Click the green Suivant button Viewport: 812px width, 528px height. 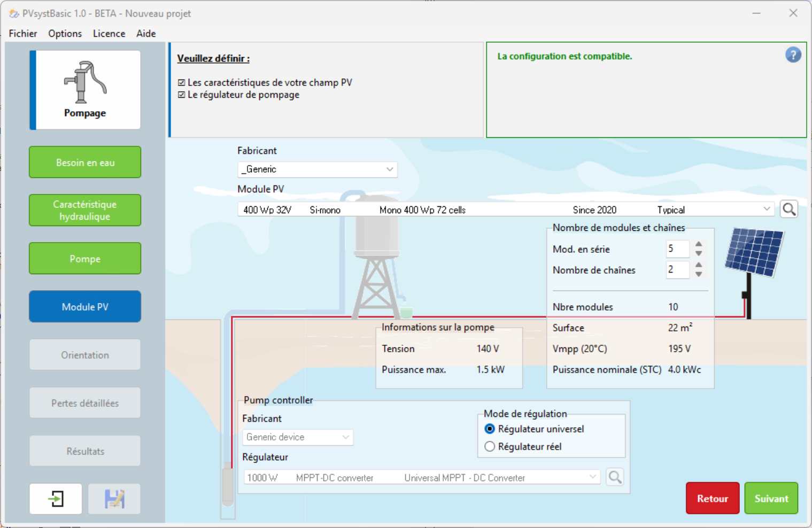(x=771, y=498)
